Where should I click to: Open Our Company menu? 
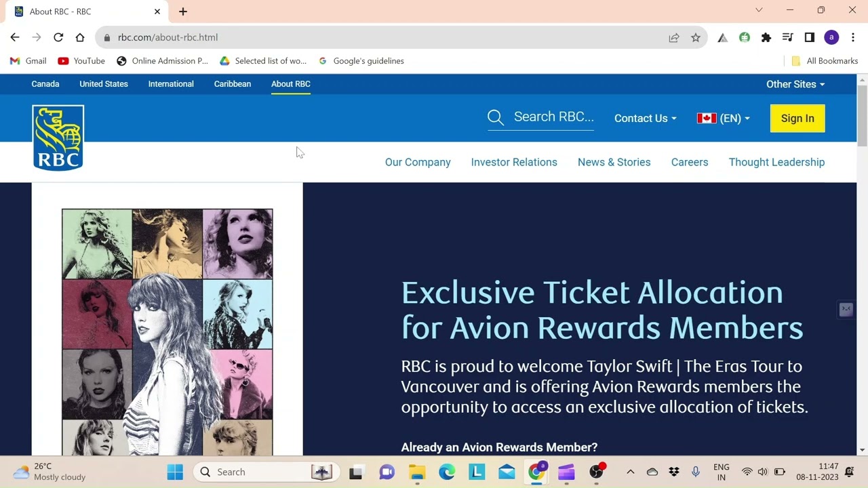pyautogui.click(x=418, y=162)
